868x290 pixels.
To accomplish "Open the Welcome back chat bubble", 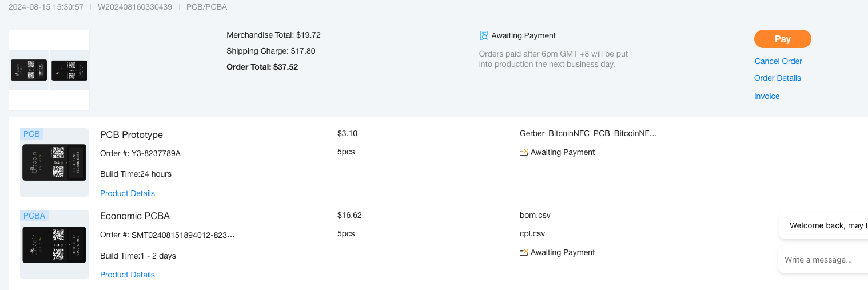I will point(825,225).
